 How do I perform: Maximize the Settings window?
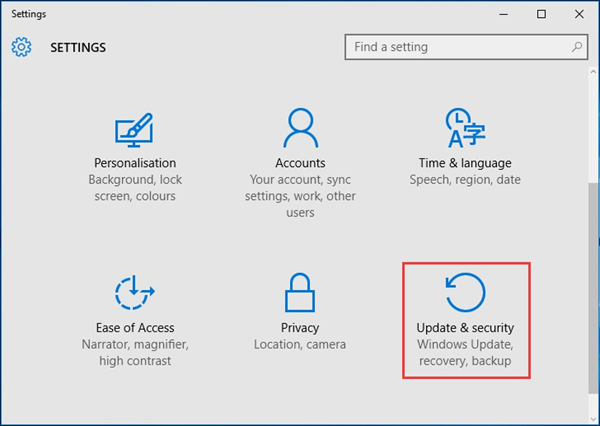(x=541, y=15)
